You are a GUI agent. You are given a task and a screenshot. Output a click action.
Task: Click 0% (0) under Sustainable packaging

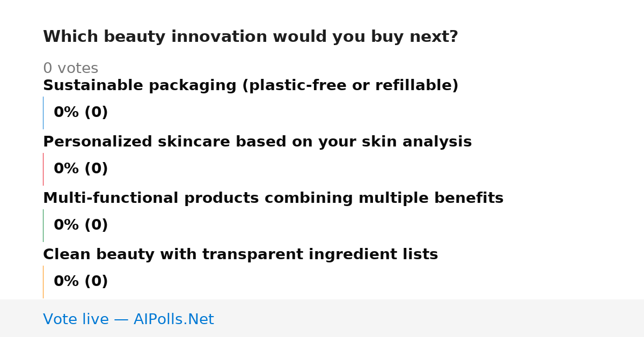tap(81, 113)
